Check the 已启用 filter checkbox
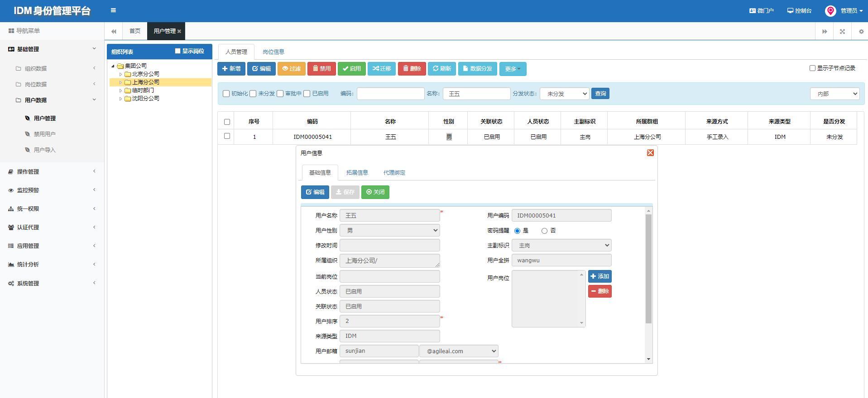 (x=307, y=94)
